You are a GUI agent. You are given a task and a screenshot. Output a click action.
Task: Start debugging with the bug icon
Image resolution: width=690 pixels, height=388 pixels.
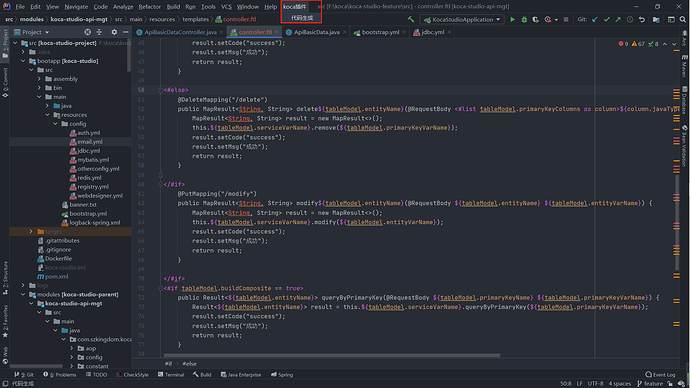coord(524,19)
